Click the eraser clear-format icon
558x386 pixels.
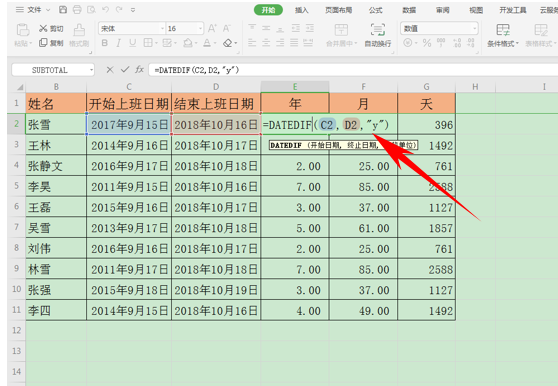tap(227, 43)
